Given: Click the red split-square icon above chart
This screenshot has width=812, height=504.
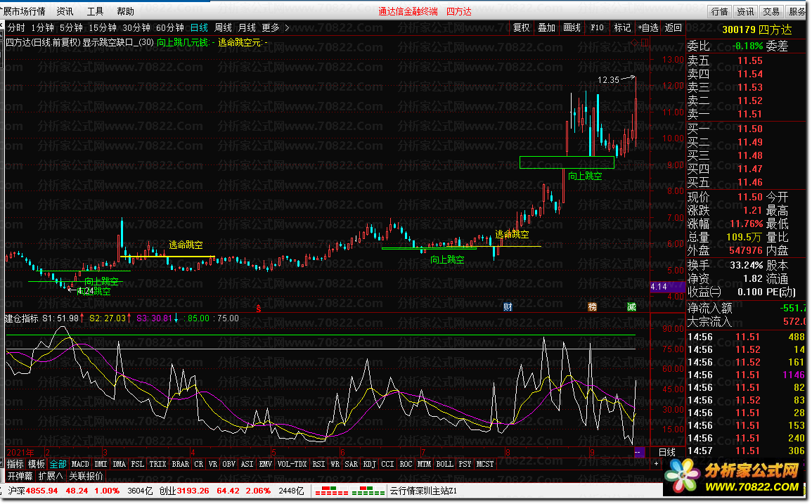Looking at the screenshot, I should click(x=645, y=42).
